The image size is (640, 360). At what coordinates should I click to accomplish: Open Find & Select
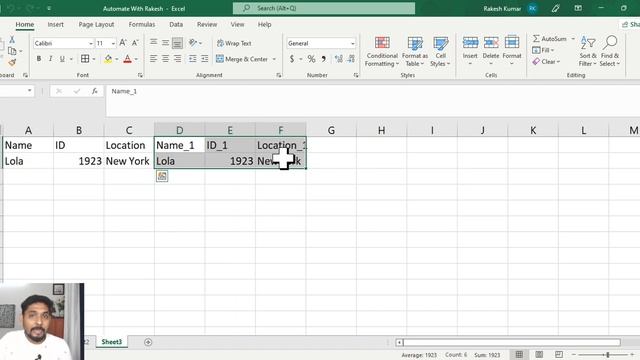pyautogui.click(x=610, y=51)
